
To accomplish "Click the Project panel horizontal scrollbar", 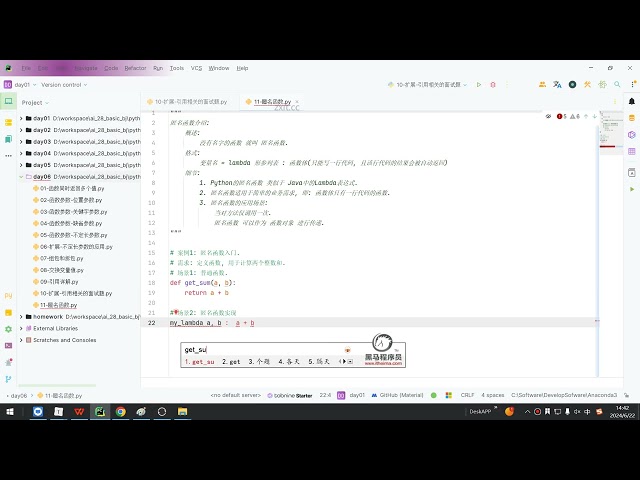I will tap(57, 385).
